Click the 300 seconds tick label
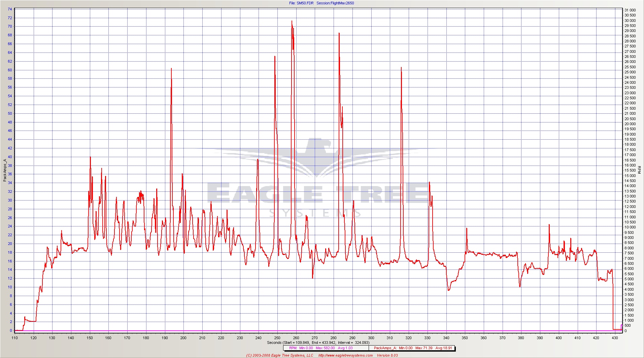Viewport: 644px width, 358px height. 371,338
